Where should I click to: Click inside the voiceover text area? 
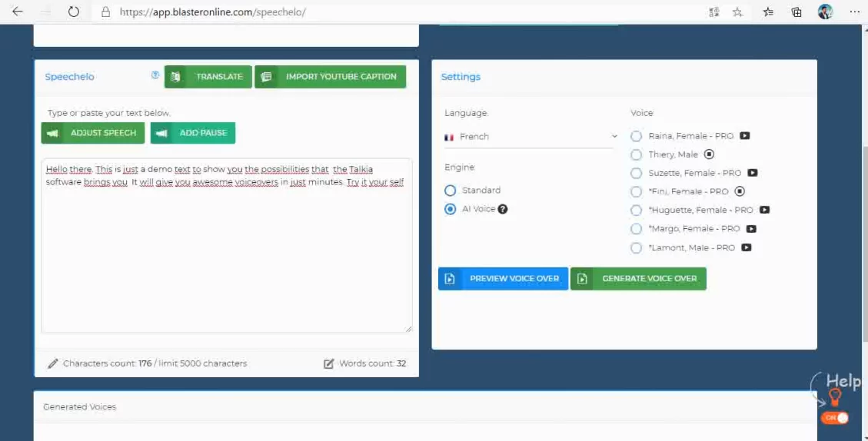tap(226, 246)
